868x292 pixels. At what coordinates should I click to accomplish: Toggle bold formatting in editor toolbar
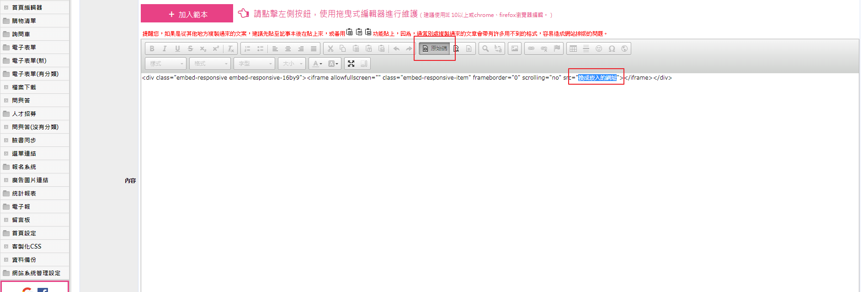(152, 49)
